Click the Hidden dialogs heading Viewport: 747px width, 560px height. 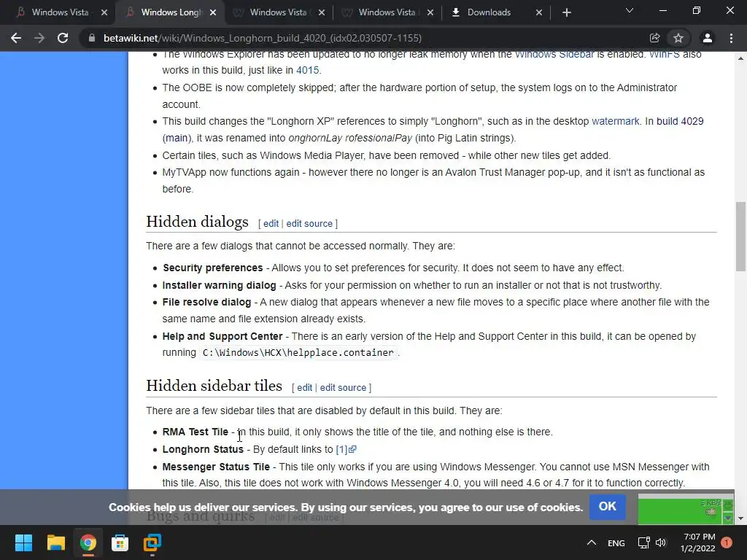[197, 222]
